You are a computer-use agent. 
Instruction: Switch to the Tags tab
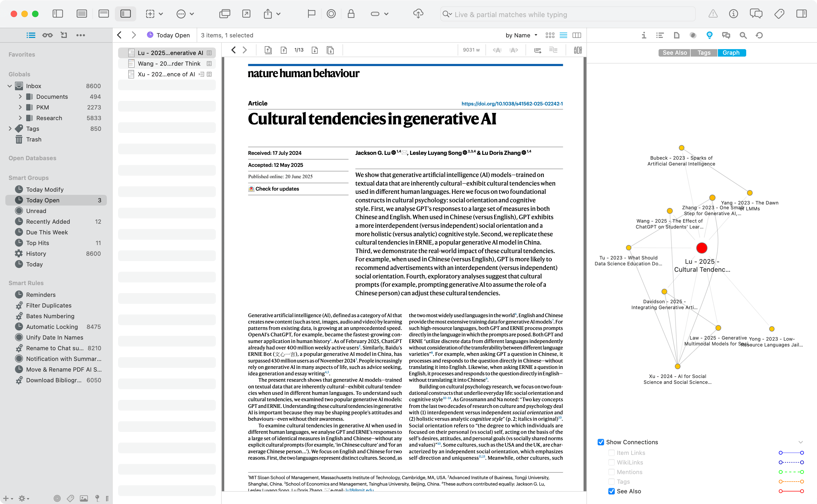click(703, 53)
